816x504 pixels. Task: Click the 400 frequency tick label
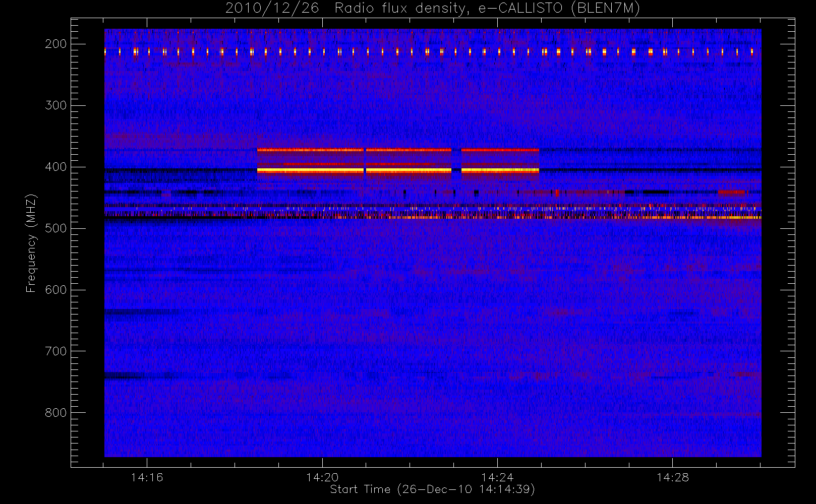[56, 167]
